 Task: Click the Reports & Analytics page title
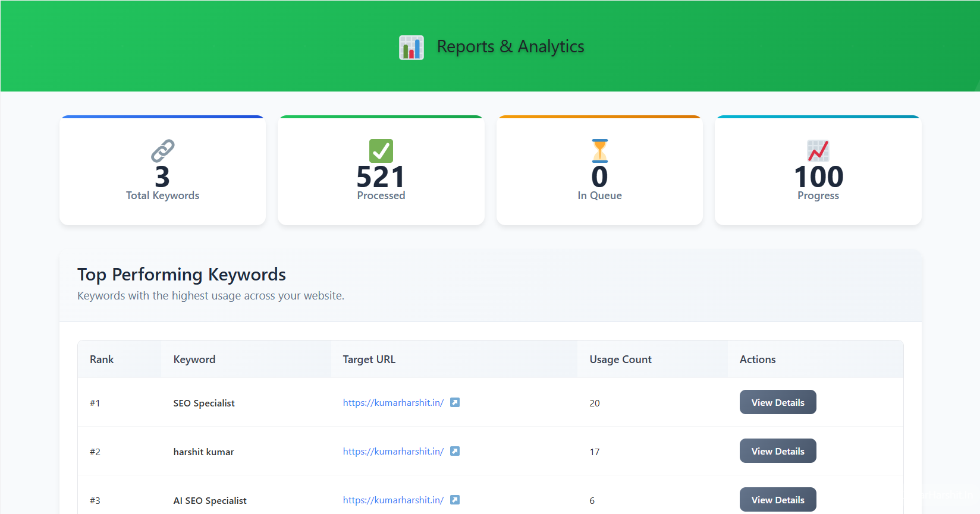point(510,47)
